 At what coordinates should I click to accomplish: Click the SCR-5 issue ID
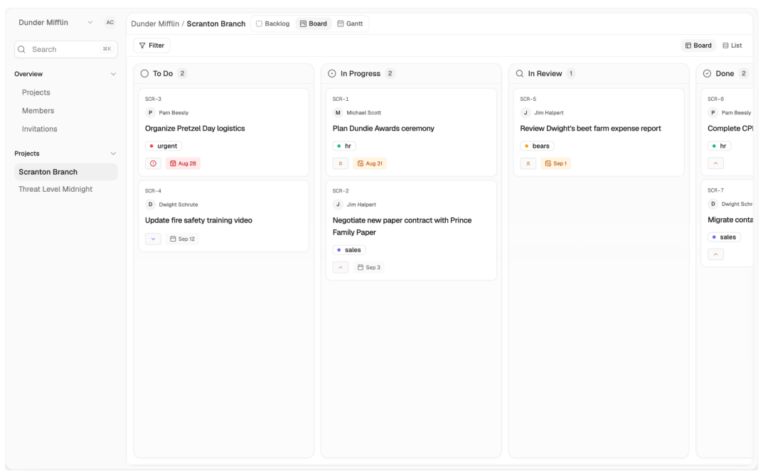pos(528,99)
